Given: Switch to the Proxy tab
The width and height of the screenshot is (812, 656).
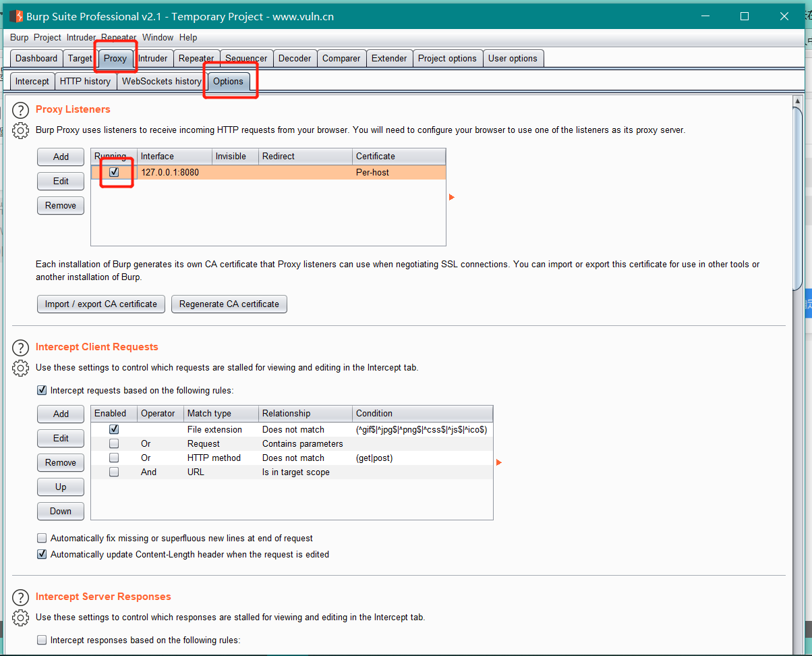Looking at the screenshot, I should [115, 59].
